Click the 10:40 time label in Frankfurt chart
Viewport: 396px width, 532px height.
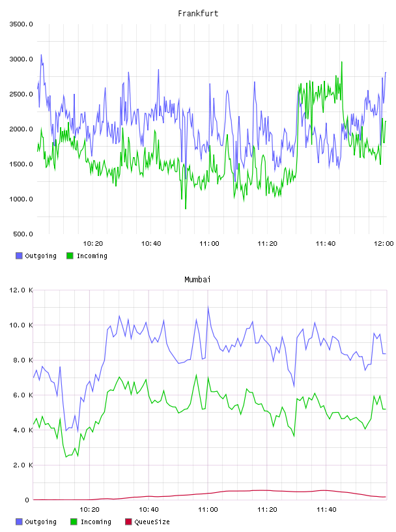tap(151, 244)
